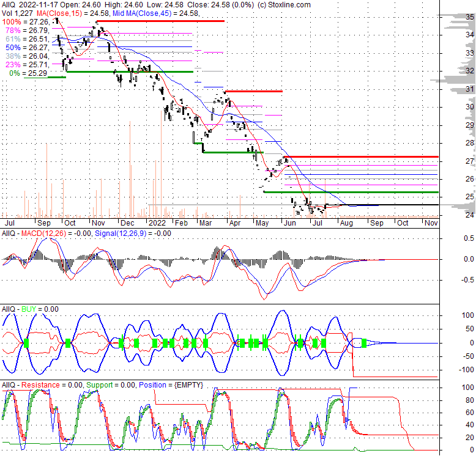476x456 pixels.
Task: Click the price axis value 24
Action: (x=470, y=215)
